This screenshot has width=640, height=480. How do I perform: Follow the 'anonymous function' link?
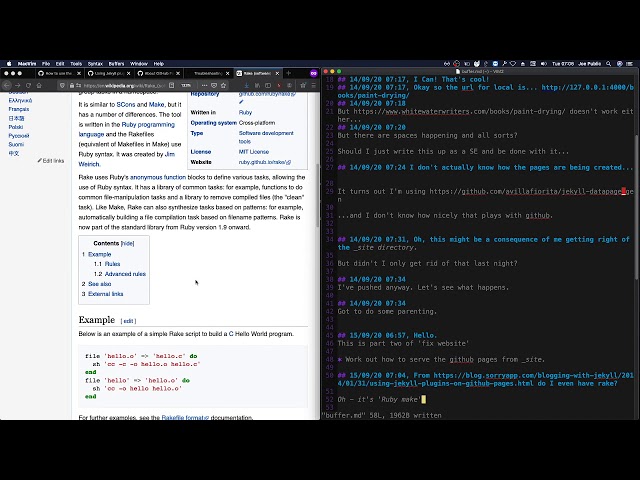pos(158,177)
